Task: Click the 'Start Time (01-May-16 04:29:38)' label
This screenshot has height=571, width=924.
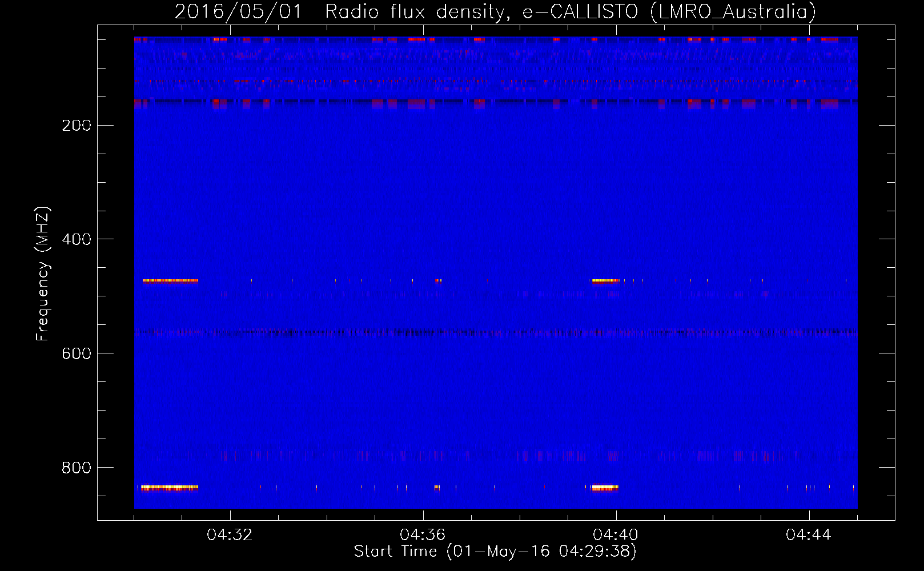Action: click(x=495, y=552)
